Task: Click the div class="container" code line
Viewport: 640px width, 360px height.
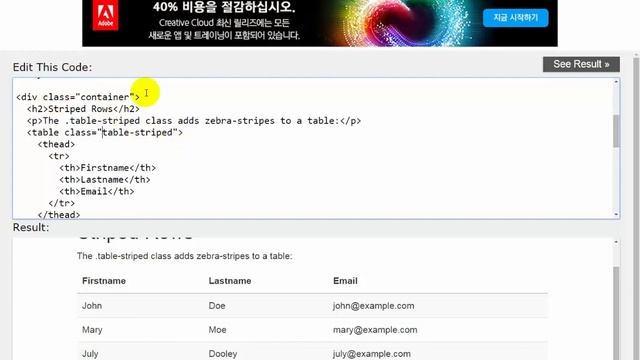Action: click(78, 97)
